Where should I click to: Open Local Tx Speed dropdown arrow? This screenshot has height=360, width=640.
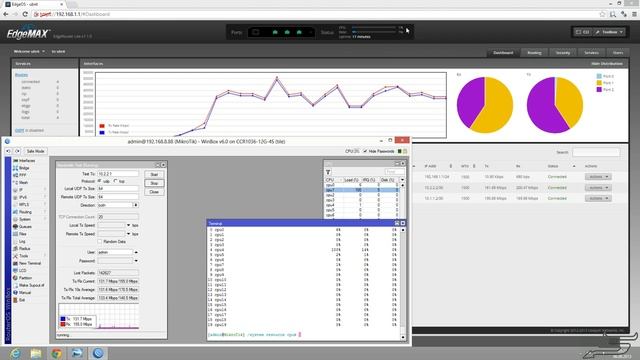pos(128,225)
